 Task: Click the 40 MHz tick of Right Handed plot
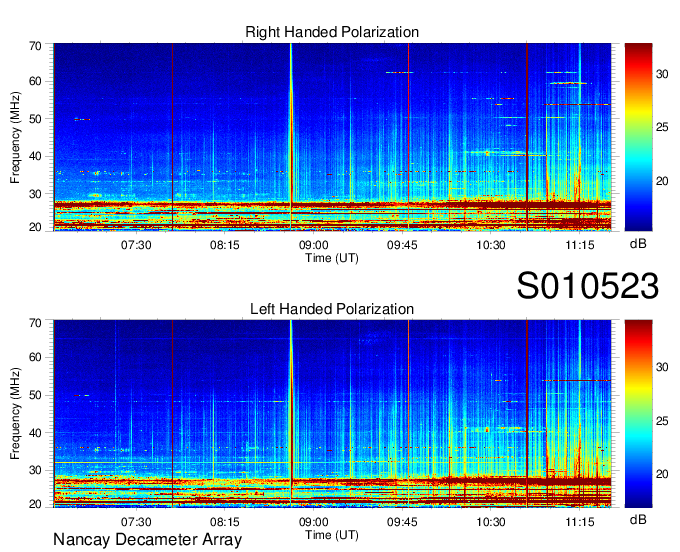pos(35,156)
